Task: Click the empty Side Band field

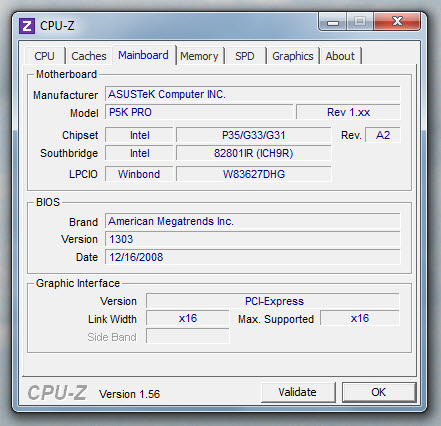Action: click(x=188, y=336)
